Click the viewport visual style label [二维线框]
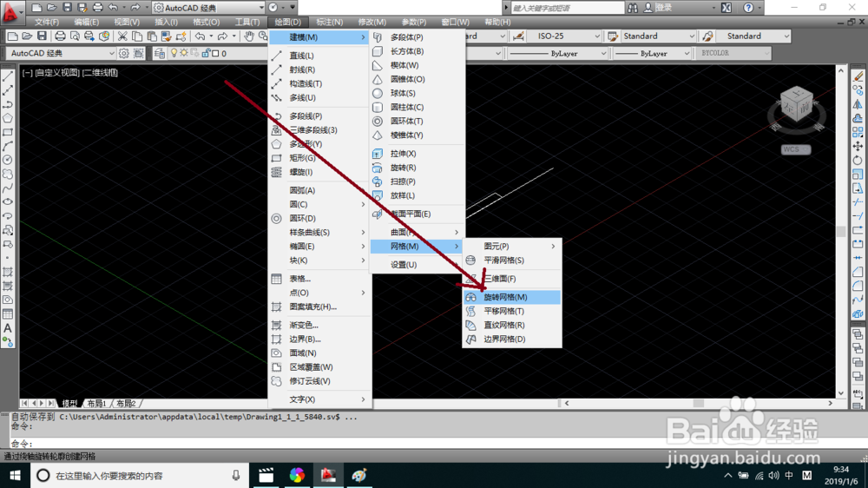 click(x=100, y=73)
